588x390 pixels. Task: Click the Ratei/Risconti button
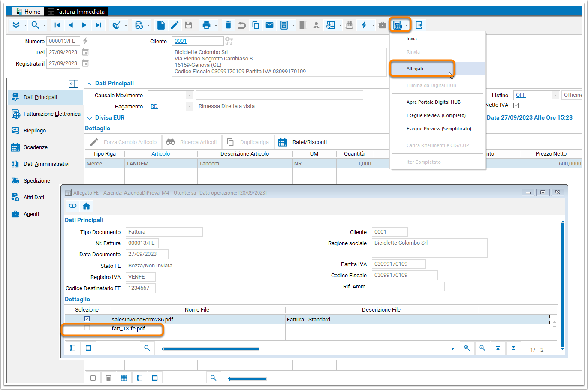click(303, 142)
